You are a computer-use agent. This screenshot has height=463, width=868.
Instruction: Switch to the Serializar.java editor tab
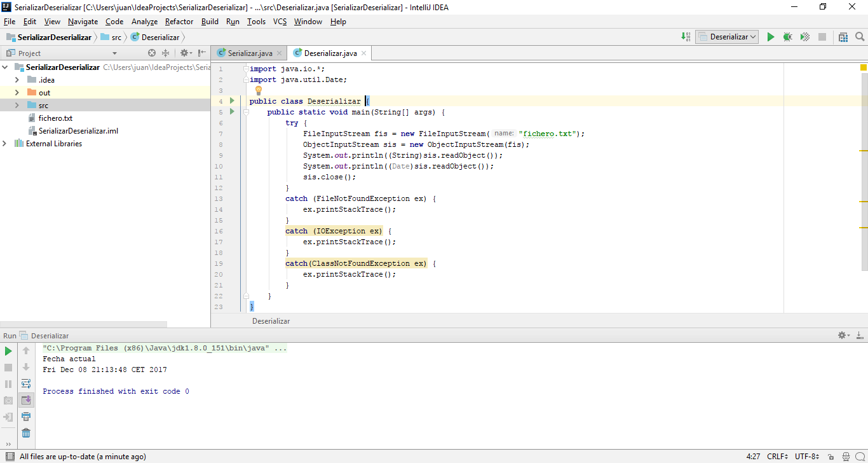pyautogui.click(x=249, y=53)
